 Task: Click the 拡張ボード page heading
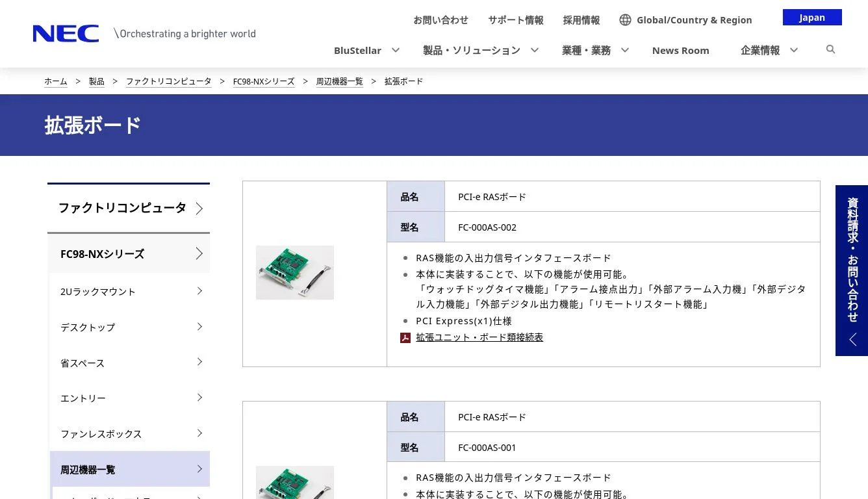pos(93,125)
